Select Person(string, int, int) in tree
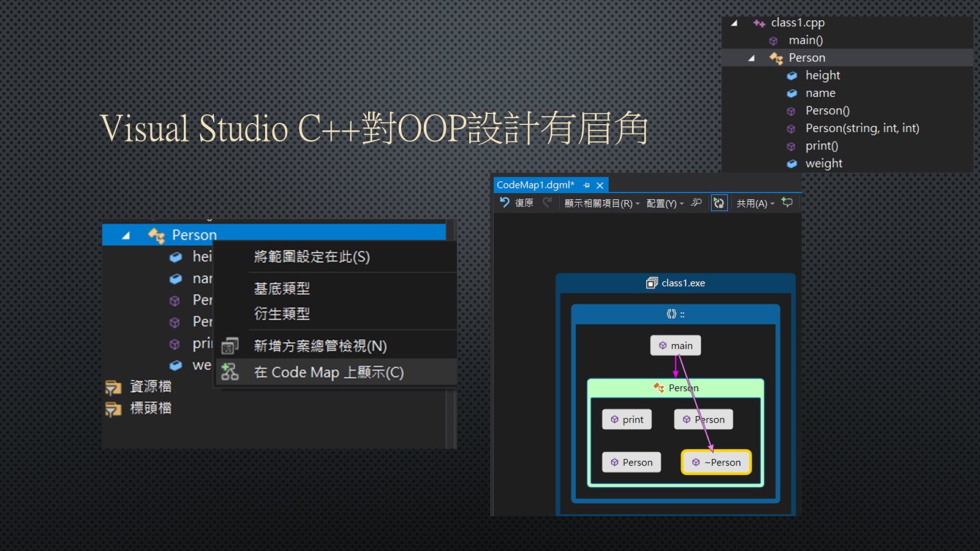 coord(862,128)
